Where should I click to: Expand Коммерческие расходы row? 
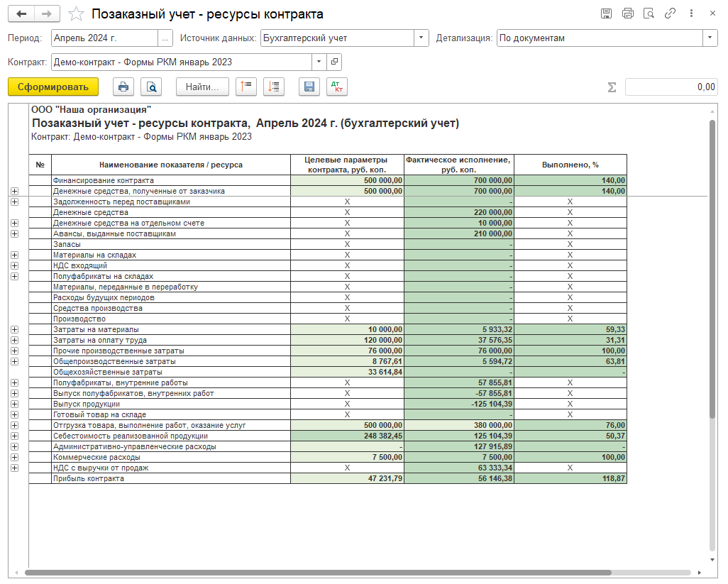(14, 457)
